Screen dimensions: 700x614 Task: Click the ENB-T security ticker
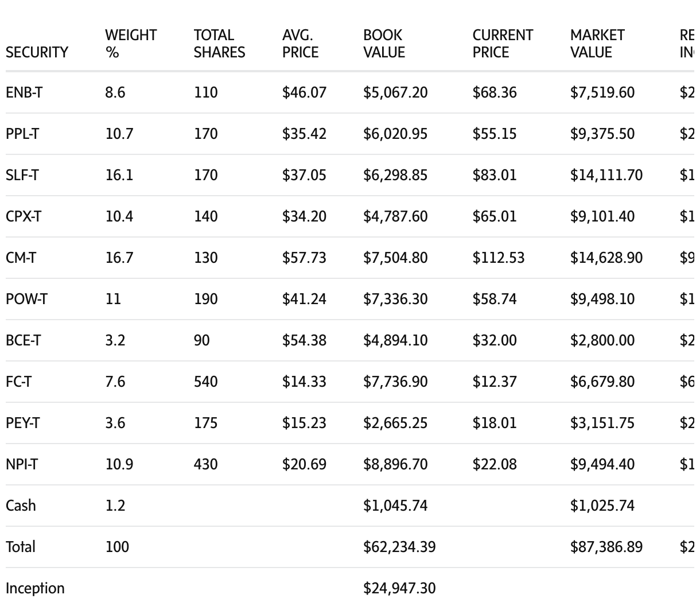24,92
